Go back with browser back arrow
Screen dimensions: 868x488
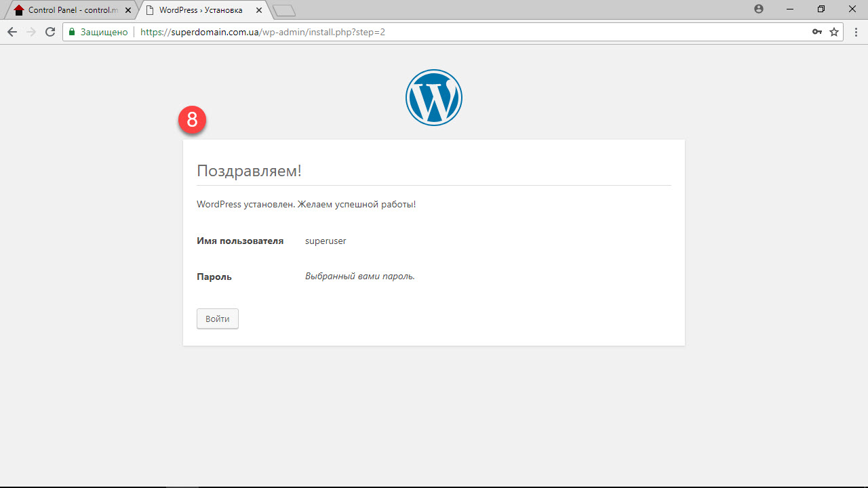[12, 32]
